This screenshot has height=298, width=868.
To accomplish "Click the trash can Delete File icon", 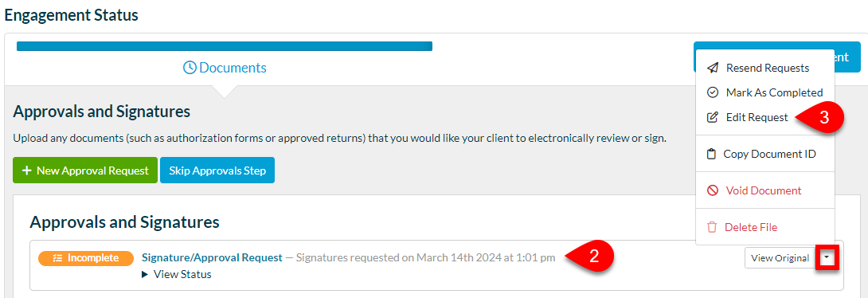I will (713, 227).
